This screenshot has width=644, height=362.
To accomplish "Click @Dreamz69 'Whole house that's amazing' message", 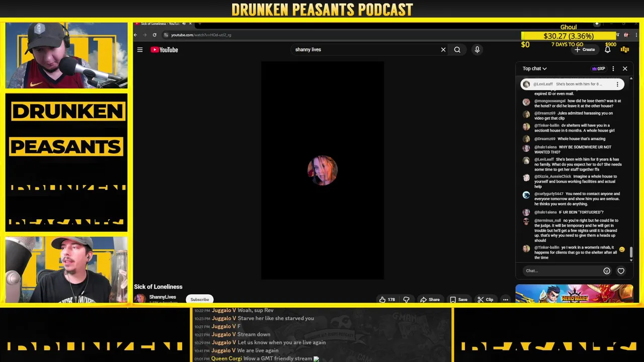I will click(573, 139).
